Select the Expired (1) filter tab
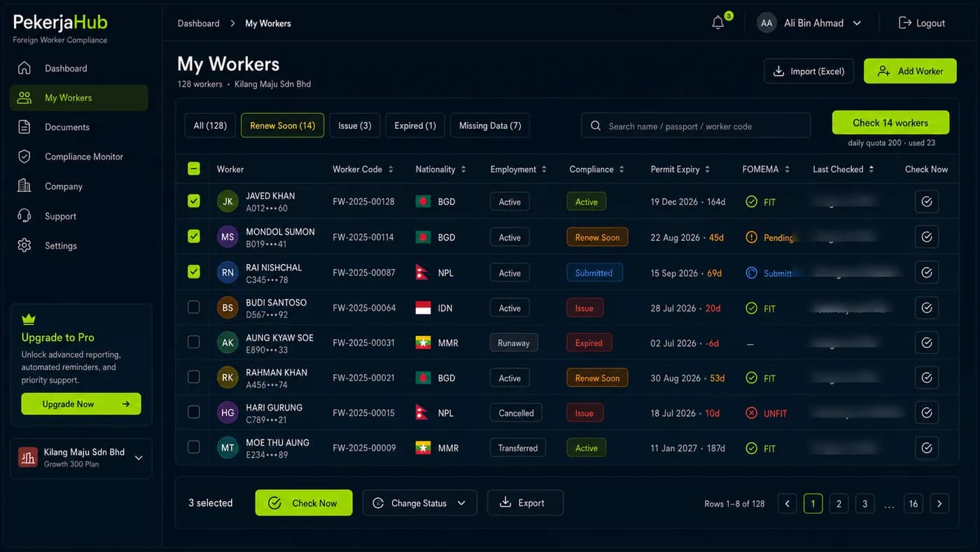The width and height of the screenshot is (980, 552). click(x=415, y=125)
